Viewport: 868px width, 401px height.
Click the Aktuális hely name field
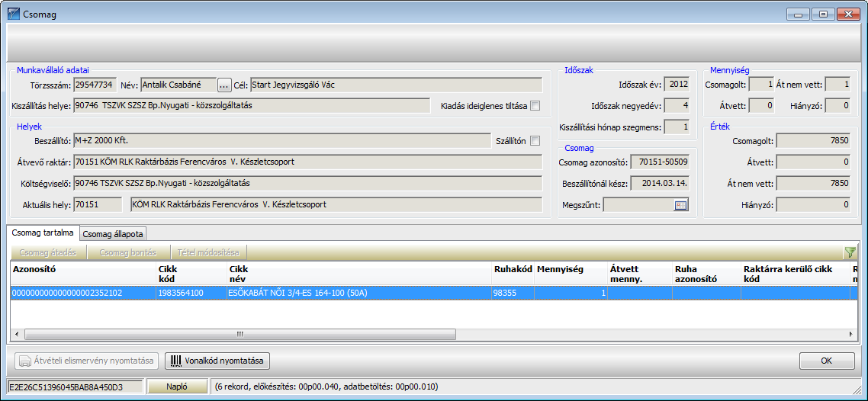[336, 204]
